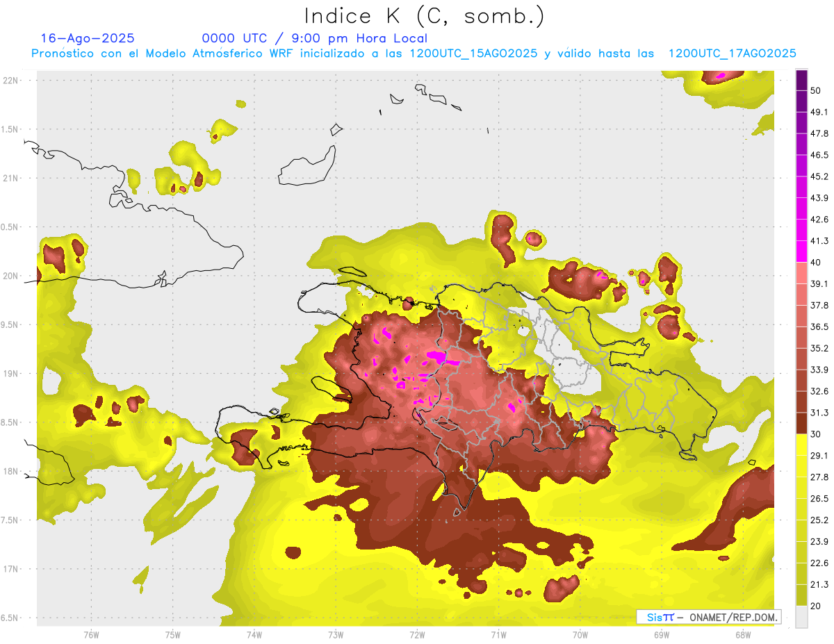Pick the magenta swatch between 40 and 41.3
The width and height of the screenshot is (834, 644).
801,252
